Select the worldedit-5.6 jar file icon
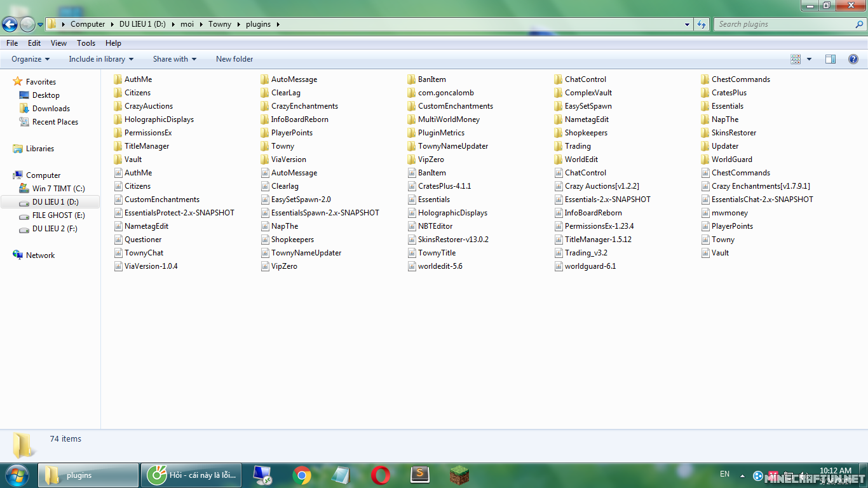Screen dimensions: 868x488 (412, 266)
